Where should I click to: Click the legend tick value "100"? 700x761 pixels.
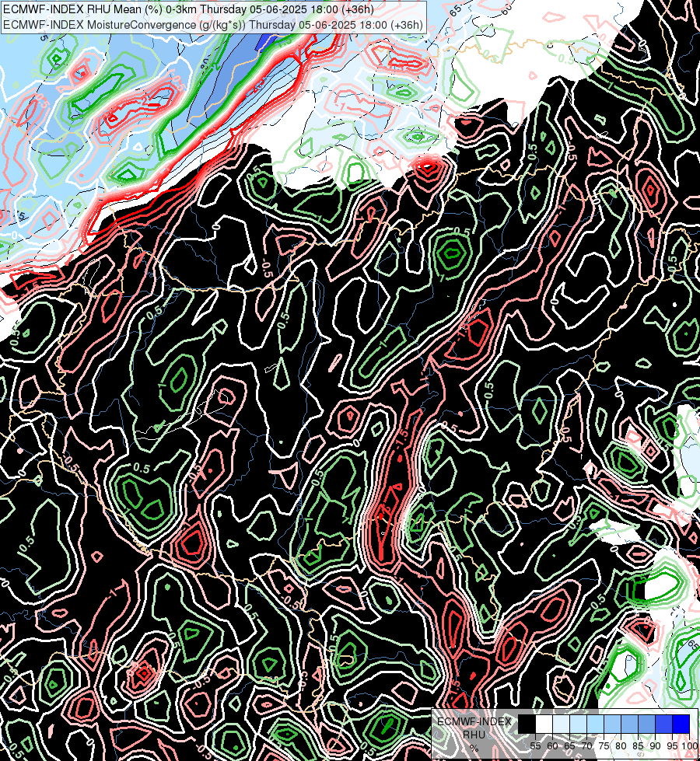coord(690,746)
